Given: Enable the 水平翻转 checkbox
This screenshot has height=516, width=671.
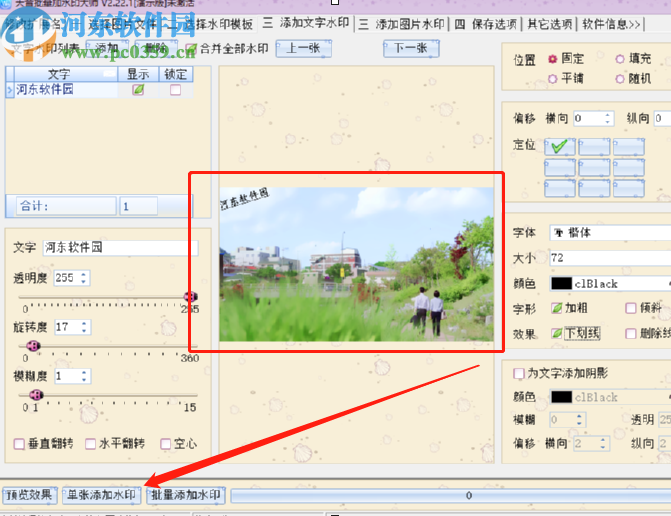Looking at the screenshot, I should tap(90, 444).
